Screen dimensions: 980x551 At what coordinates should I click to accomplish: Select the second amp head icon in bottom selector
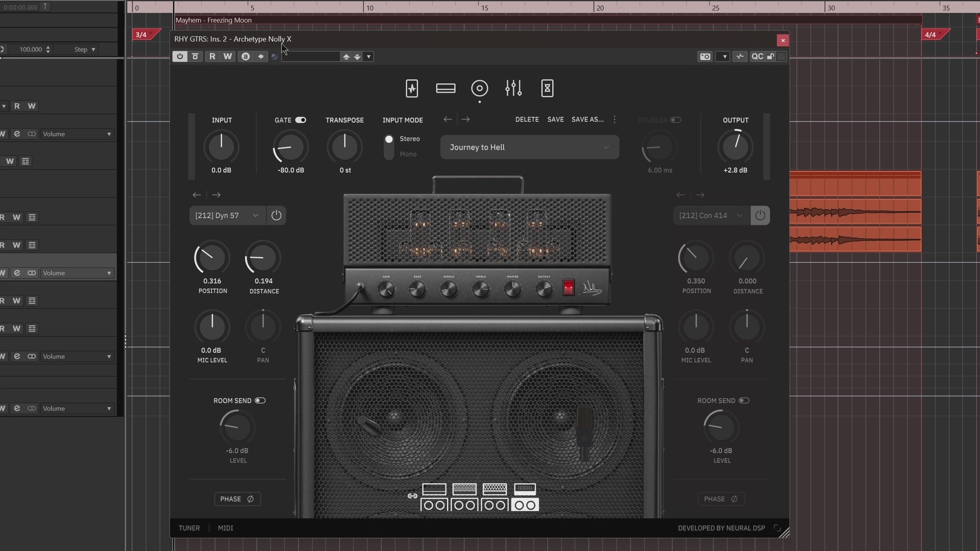464,489
